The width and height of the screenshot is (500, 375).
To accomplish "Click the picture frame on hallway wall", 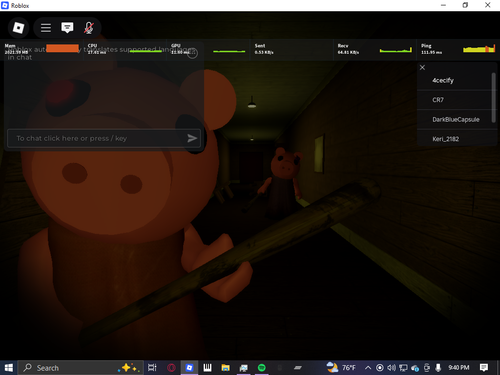I will (319, 154).
